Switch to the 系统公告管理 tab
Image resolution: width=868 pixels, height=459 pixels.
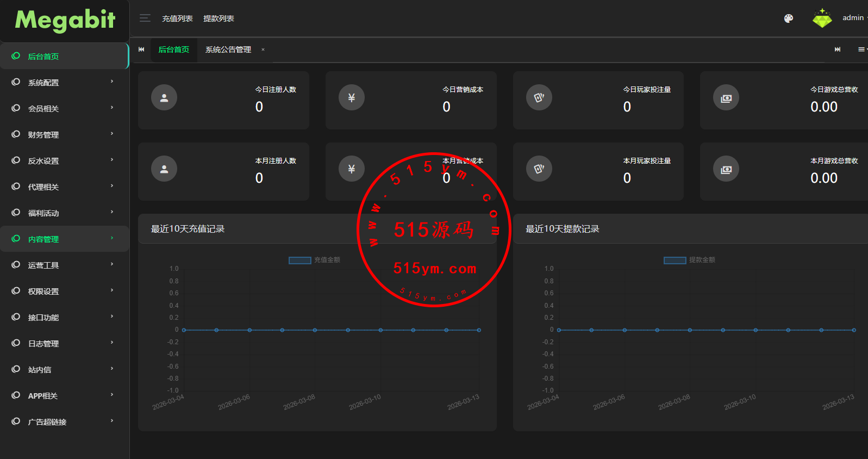(x=228, y=49)
